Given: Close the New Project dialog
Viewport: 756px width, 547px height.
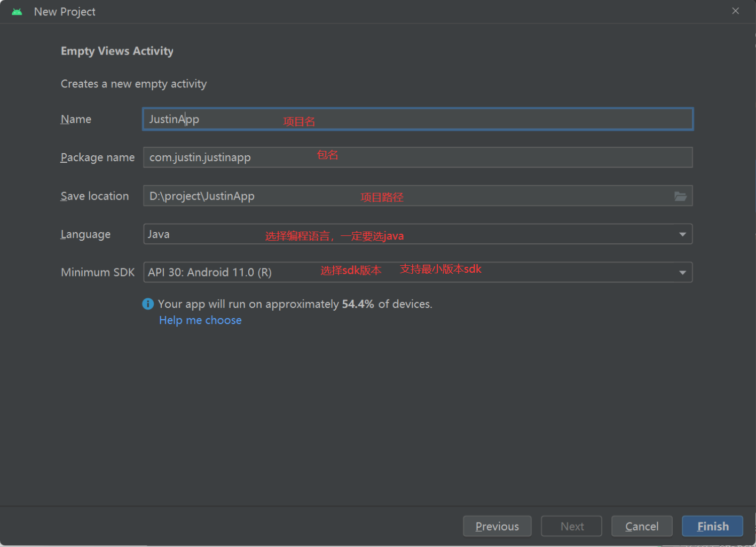Looking at the screenshot, I should click(735, 11).
